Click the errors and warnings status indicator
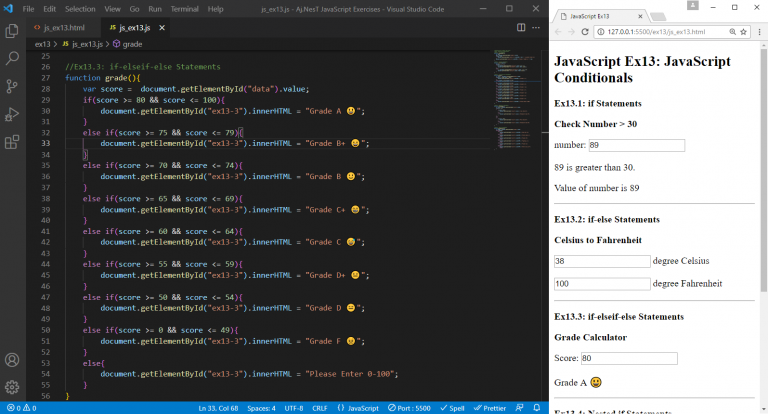 point(21,408)
